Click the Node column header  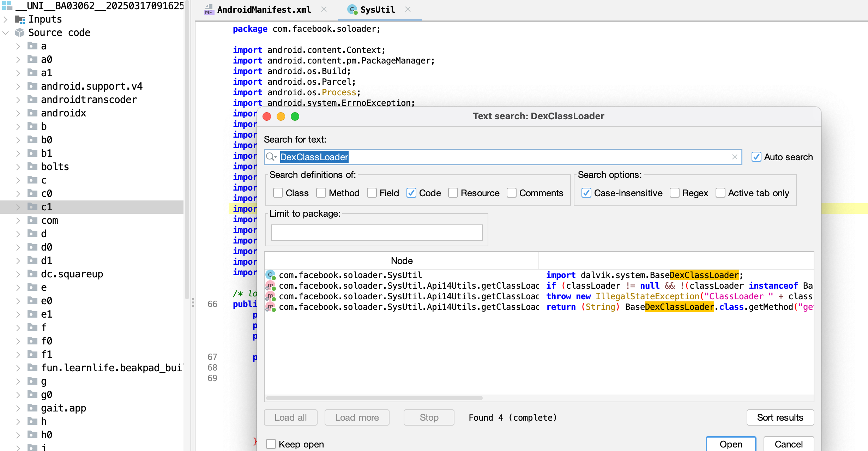click(x=402, y=261)
